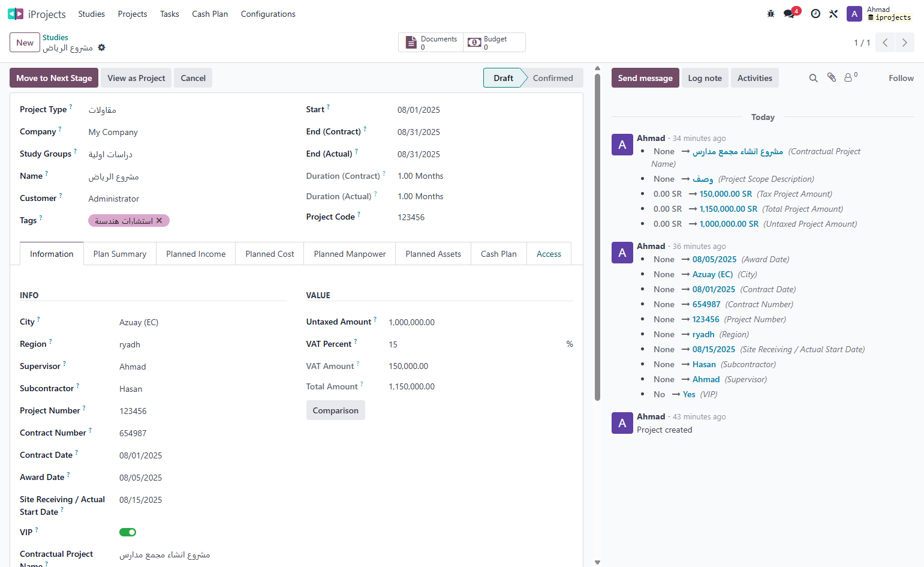Click the Log note button
This screenshot has width=924, height=567.
[x=705, y=78]
